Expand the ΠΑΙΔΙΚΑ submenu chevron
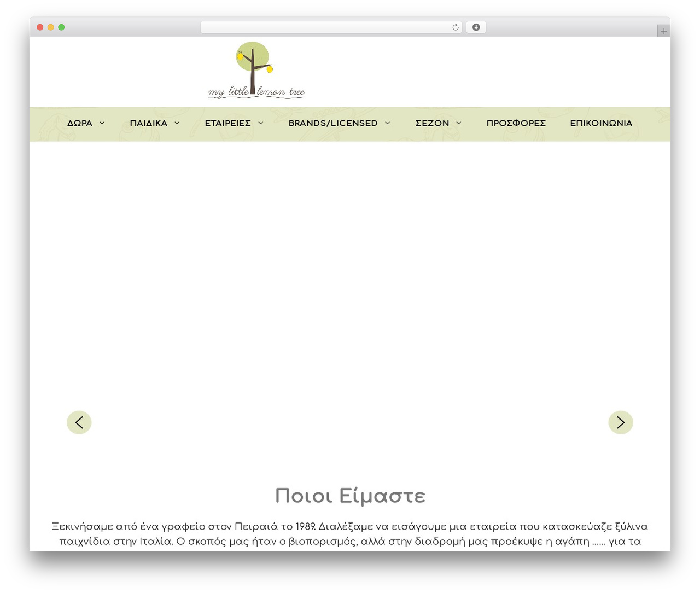 [x=177, y=123]
